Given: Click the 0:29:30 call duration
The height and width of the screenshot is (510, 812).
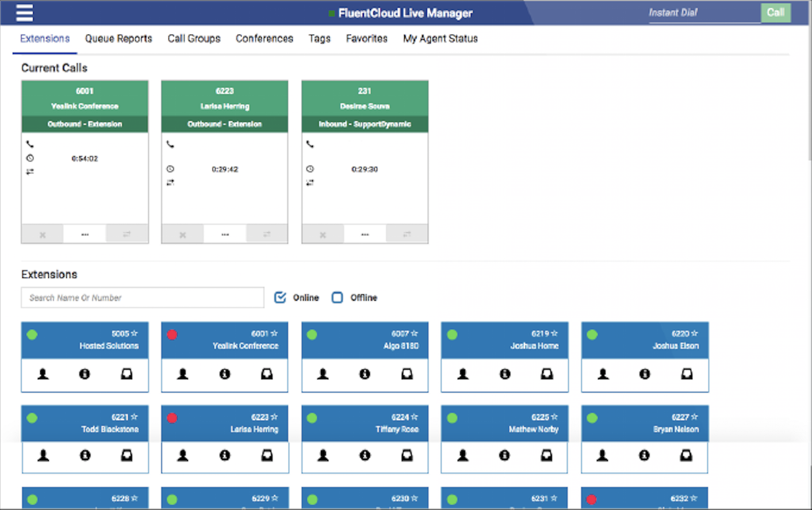Looking at the screenshot, I should coord(365,169).
